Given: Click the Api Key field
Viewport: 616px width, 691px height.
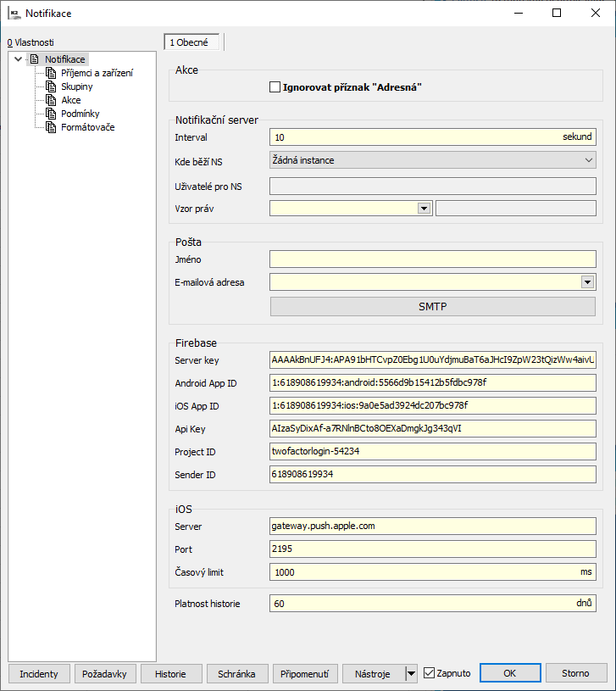Looking at the screenshot, I should click(x=433, y=429).
